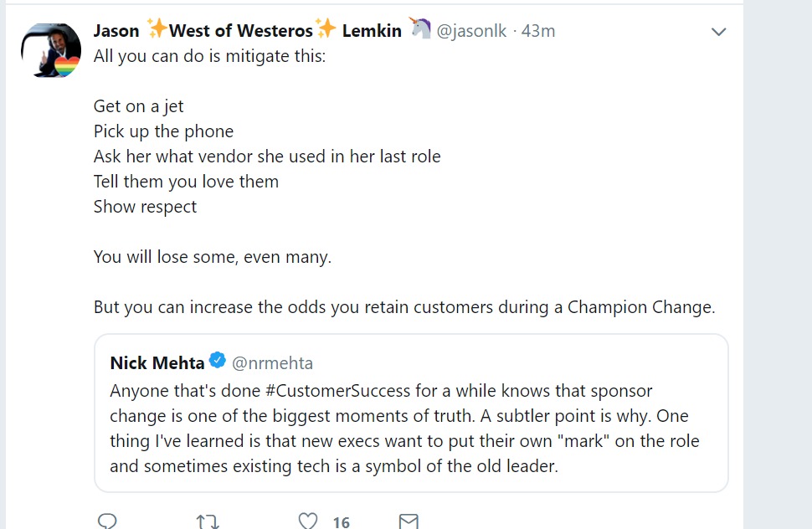The height and width of the screenshot is (529, 812).
Task: Click the 'You will lose some, even many' line
Action: [x=213, y=257]
